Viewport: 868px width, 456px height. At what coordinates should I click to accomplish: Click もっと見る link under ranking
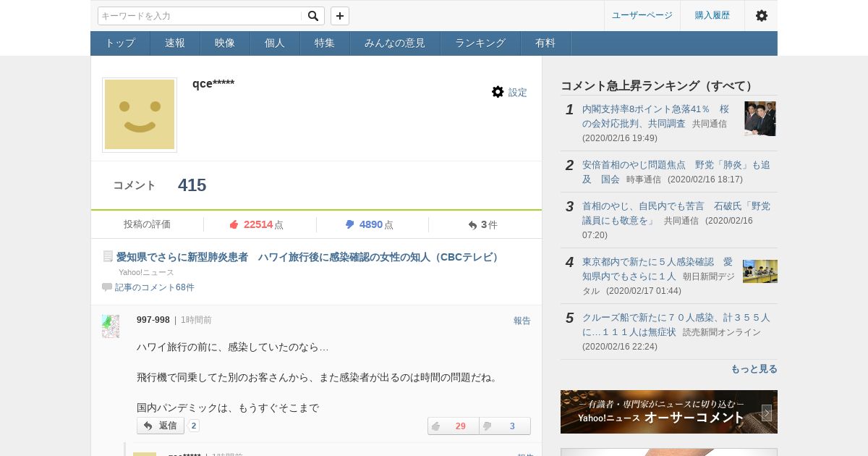[754, 368]
